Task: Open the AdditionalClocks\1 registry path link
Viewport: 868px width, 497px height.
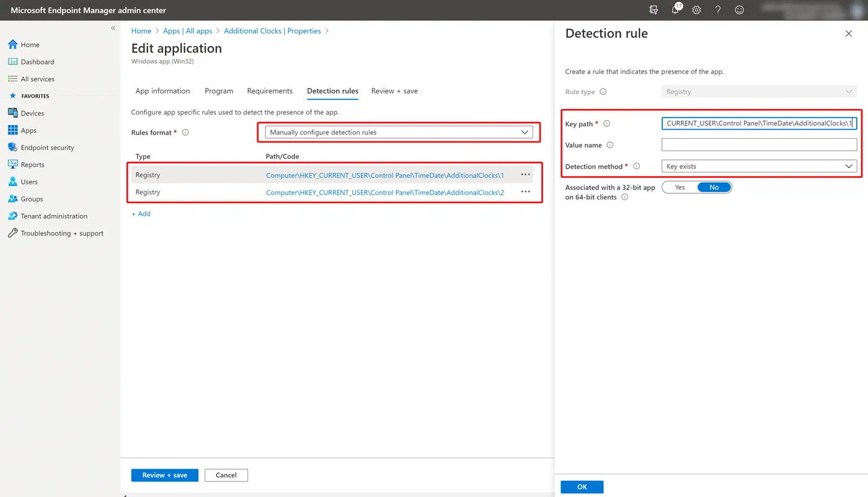Action: click(385, 175)
